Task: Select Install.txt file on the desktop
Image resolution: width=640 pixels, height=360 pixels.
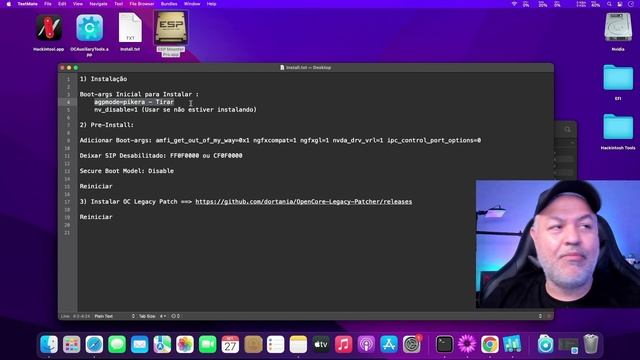Action: point(130,28)
